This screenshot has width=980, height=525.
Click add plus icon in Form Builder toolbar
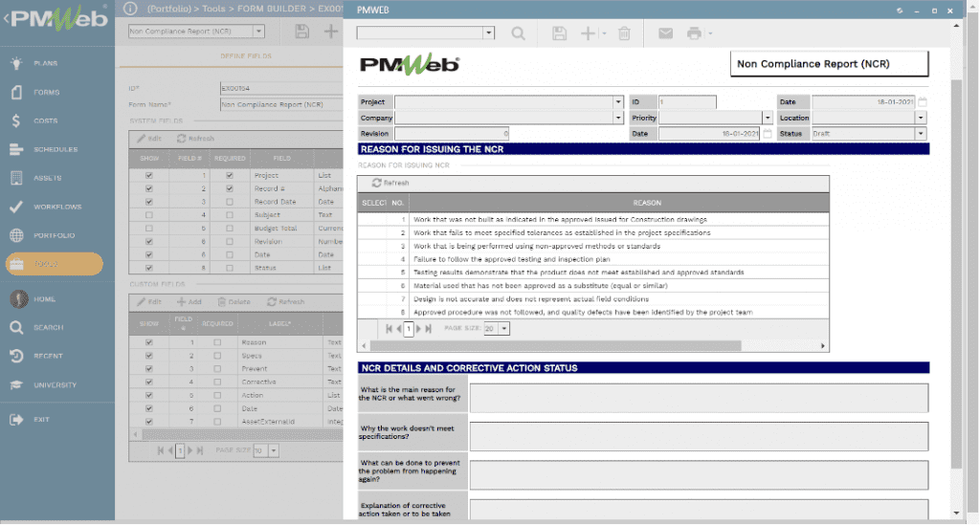click(x=330, y=32)
